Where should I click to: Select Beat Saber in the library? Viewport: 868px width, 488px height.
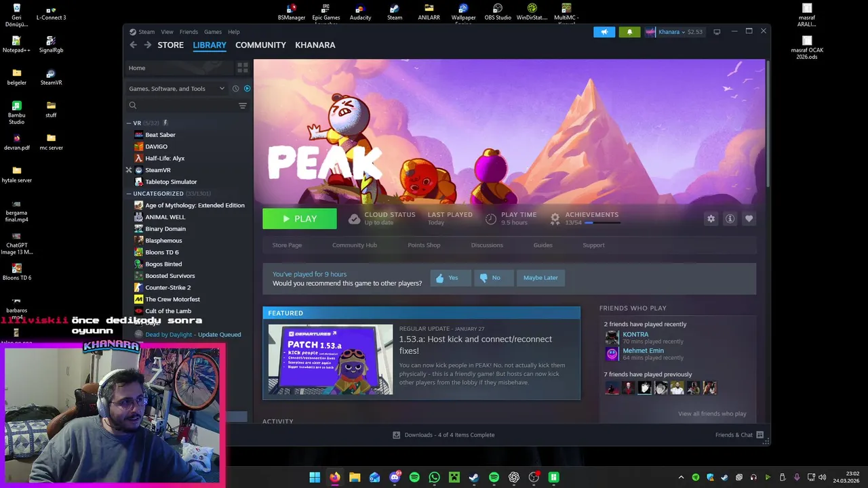[160, 135]
